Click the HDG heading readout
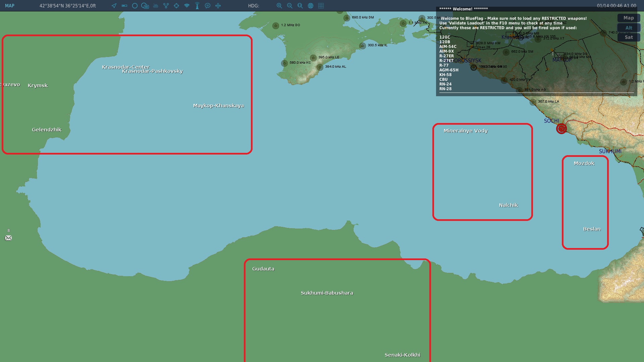The width and height of the screenshot is (644, 362). (x=254, y=6)
